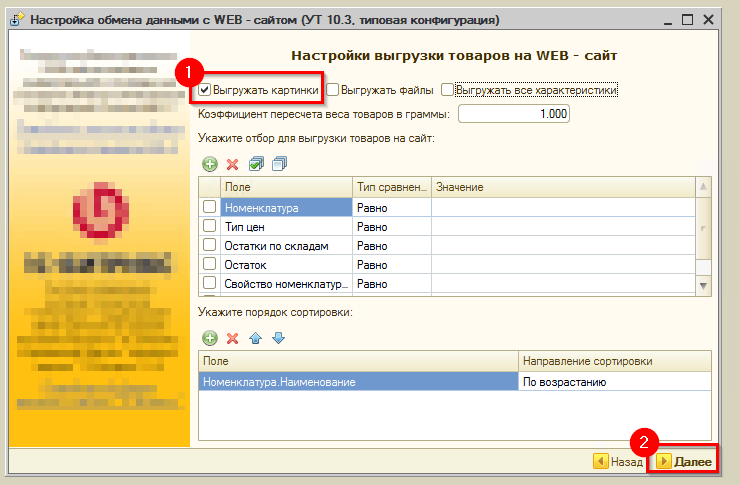Move sort field down with arrow icon

(x=279, y=339)
